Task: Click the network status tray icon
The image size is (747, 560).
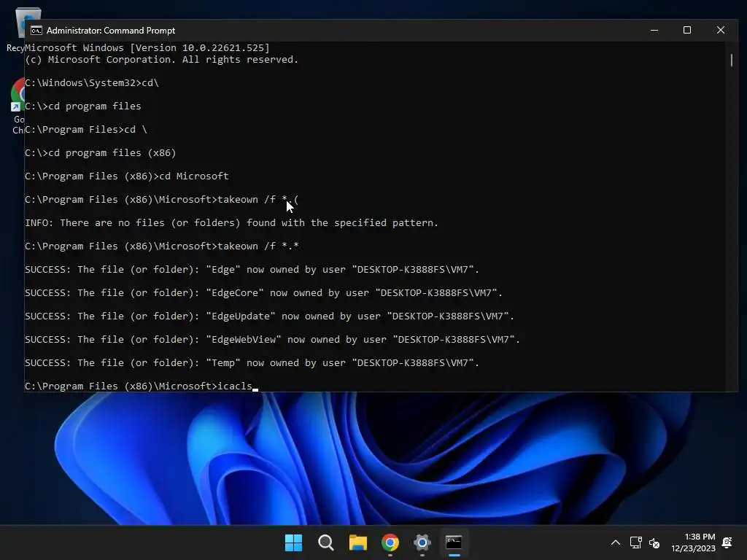Action: [635, 542]
